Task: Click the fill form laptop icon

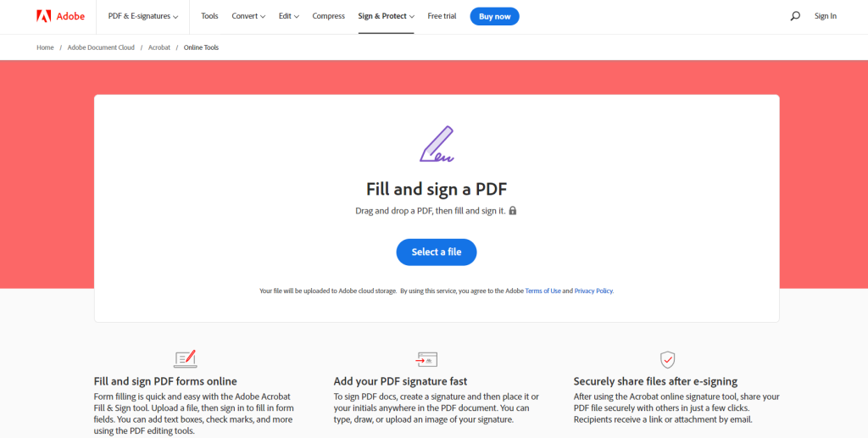Action: pyautogui.click(x=185, y=359)
